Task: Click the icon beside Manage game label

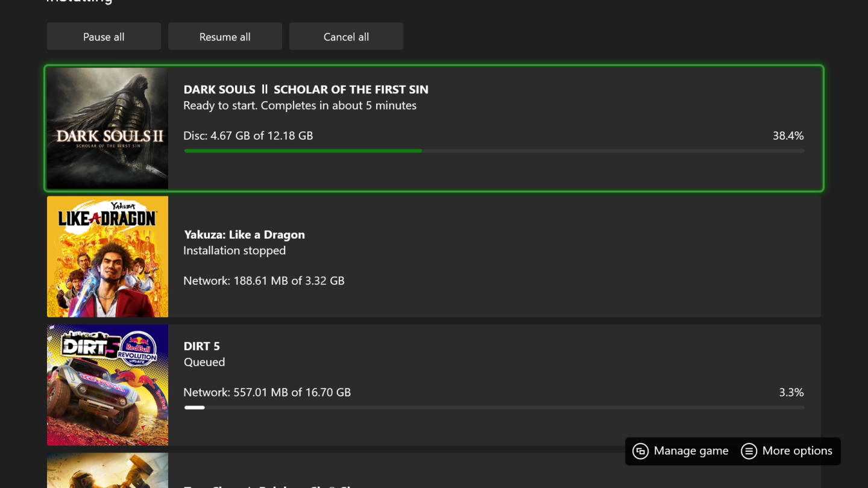Action: (x=641, y=451)
